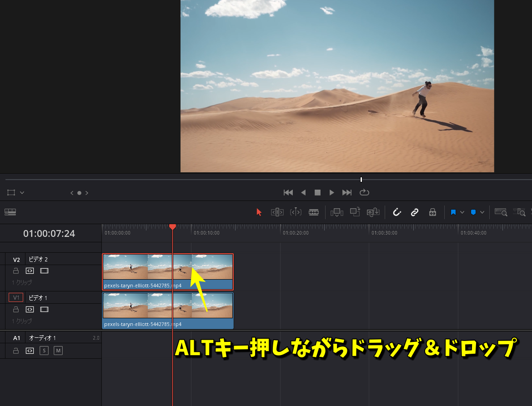Enable the V1 destination track control
Screen dimensions: 532x406
(x=15, y=297)
